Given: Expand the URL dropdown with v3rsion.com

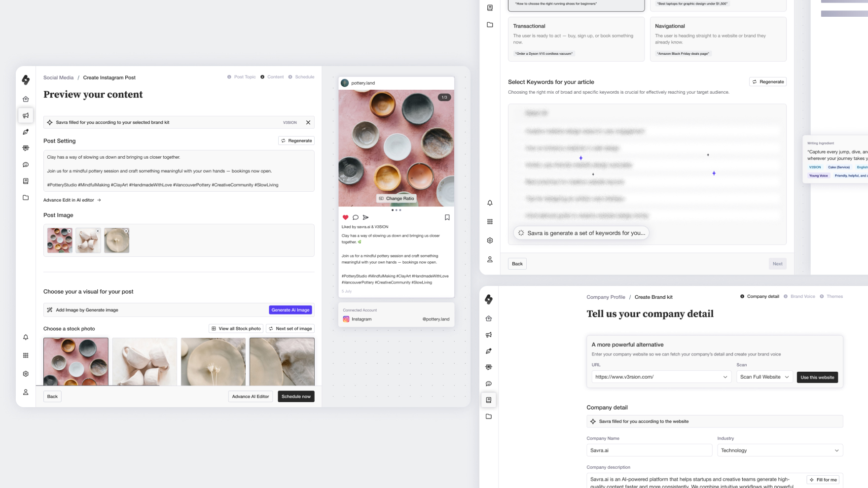Looking at the screenshot, I should (x=661, y=377).
